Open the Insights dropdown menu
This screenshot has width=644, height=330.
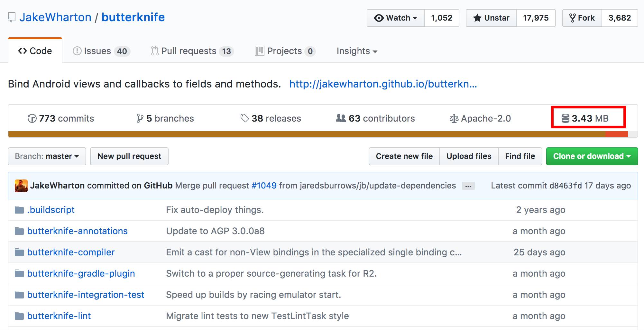point(357,51)
